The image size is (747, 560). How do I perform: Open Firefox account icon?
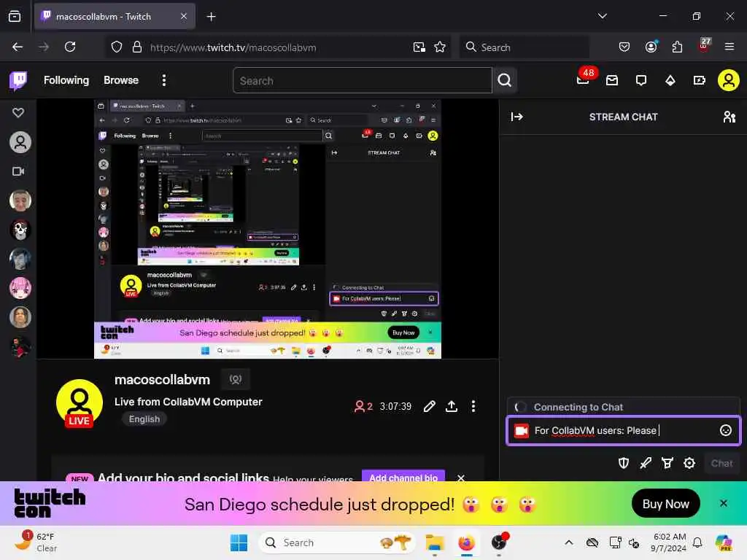click(x=651, y=47)
